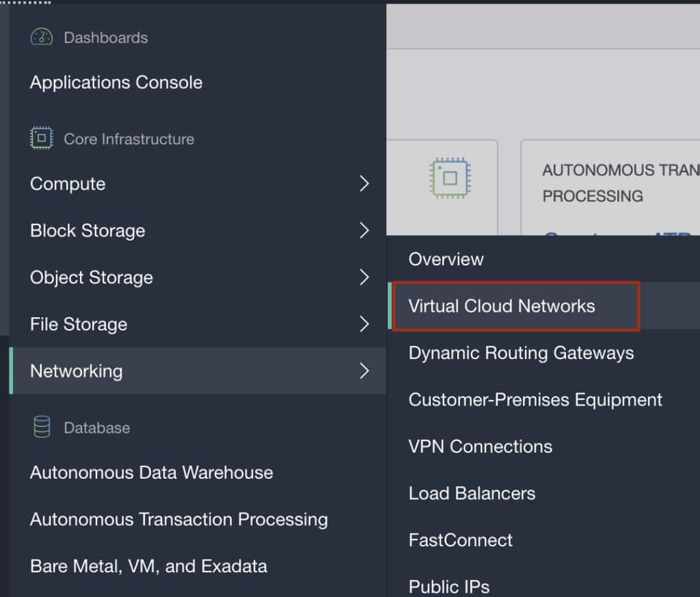Select Virtual Cloud Networks
Image resolution: width=700 pixels, height=597 pixels.
point(502,306)
